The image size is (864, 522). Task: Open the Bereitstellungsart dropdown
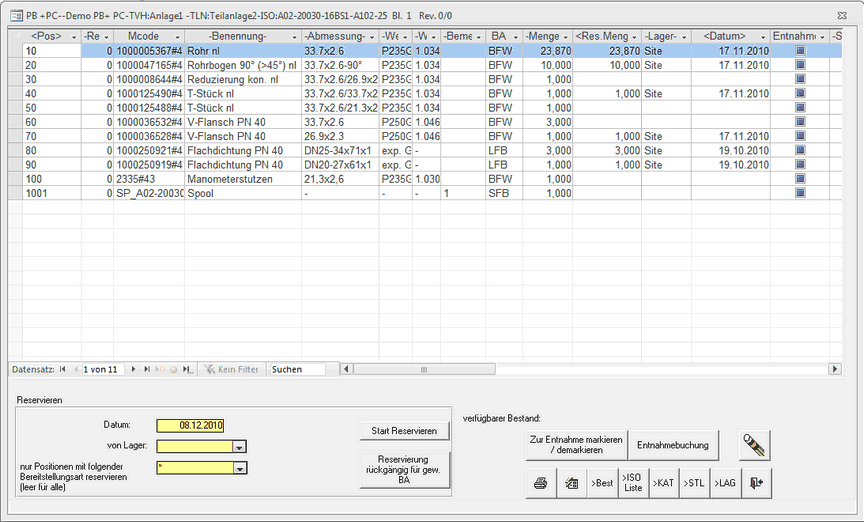239,467
